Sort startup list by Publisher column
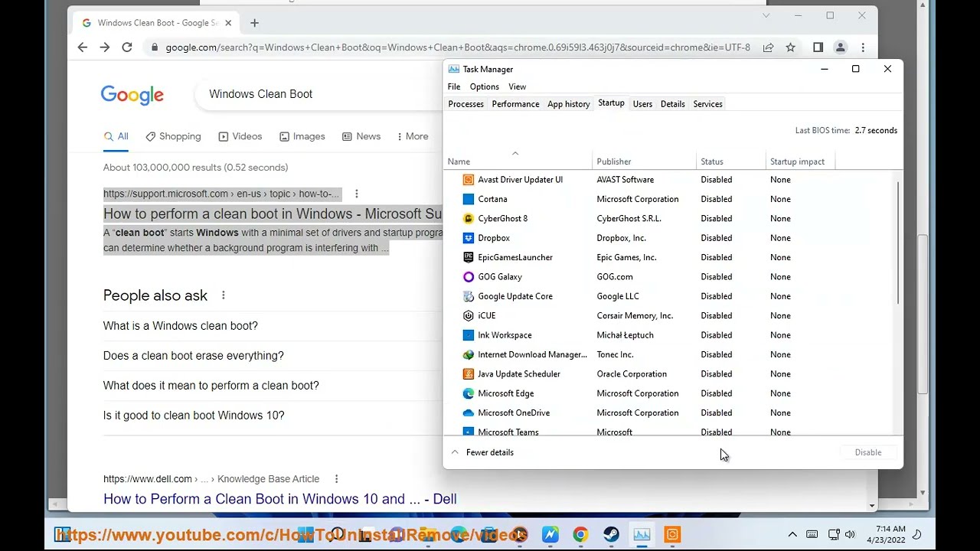980x551 pixels. pos(644,161)
